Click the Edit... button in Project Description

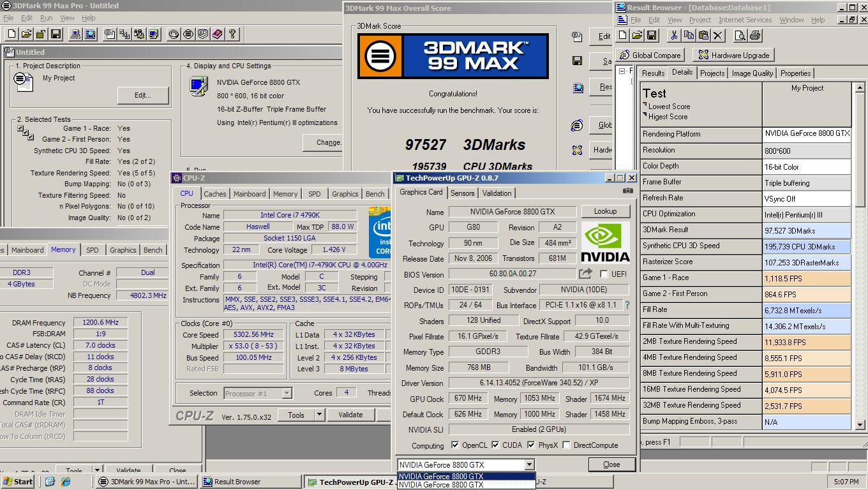point(143,96)
